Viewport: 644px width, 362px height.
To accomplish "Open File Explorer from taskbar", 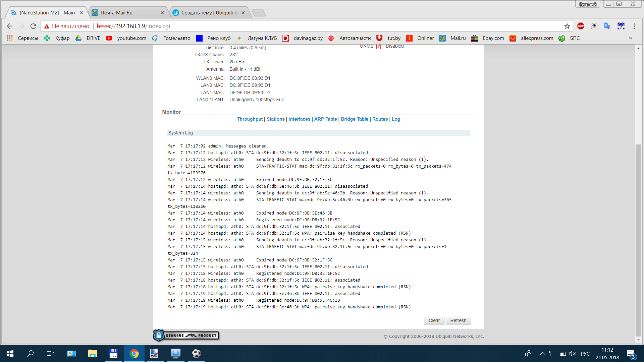I will pyautogui.click(x=92, y=354).
